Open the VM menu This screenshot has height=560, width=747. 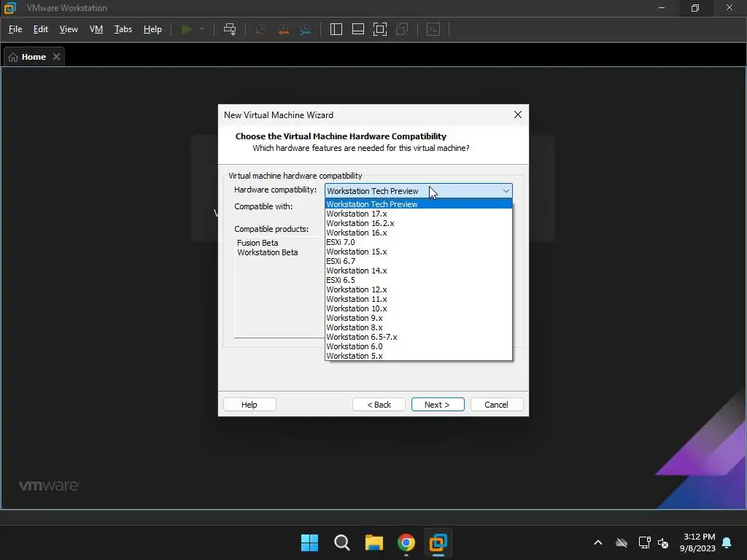[x=96, y=29]
